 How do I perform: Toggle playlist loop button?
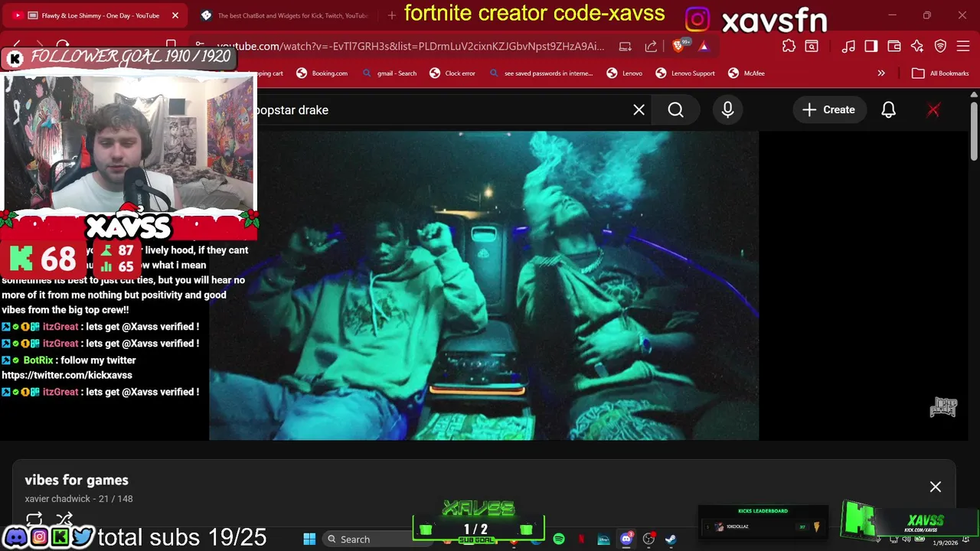click(x=34, y=518)
